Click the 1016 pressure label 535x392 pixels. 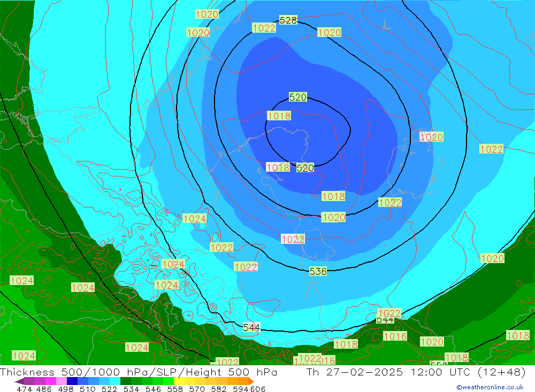point(395,336)
